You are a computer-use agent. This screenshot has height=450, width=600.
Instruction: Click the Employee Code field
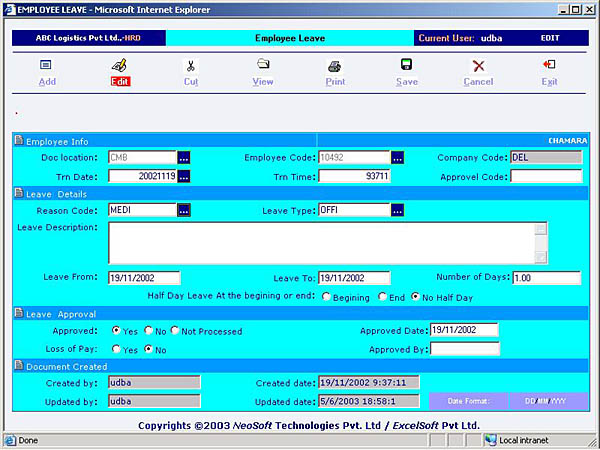(354, 157)
